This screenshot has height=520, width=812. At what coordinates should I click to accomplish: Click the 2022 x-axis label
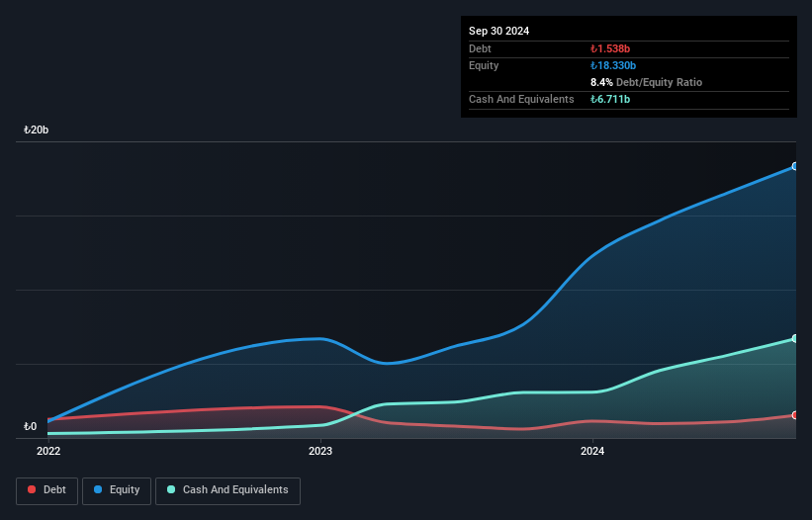click(48, 451)
